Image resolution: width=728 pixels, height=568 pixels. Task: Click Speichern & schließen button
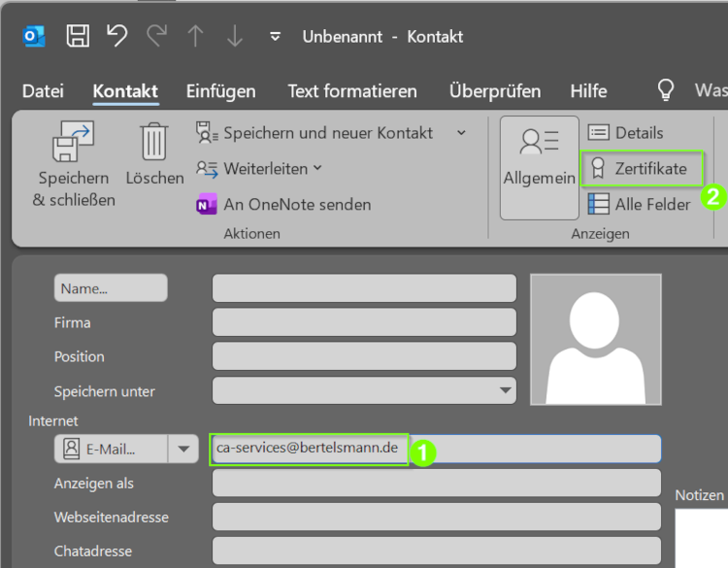[x=74, y=164]
